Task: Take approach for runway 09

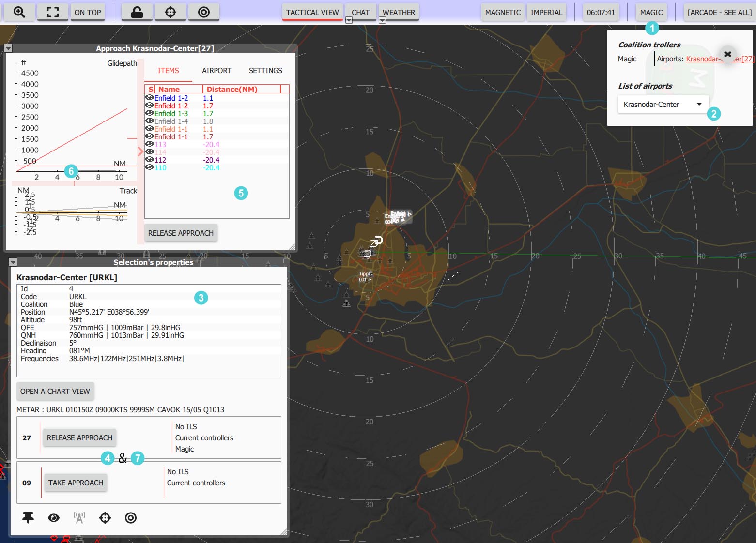Action: point(76,483)
